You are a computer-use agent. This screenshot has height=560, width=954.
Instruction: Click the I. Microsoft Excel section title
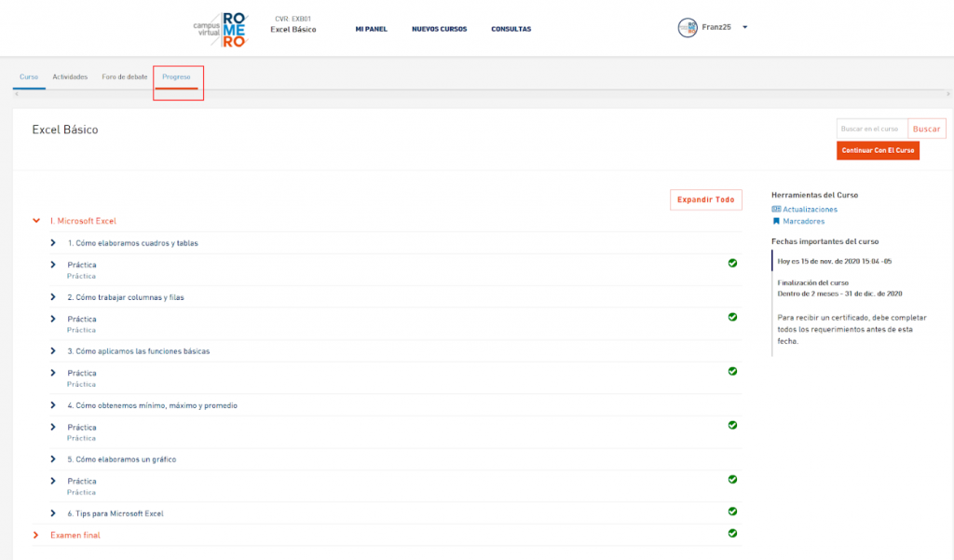[83, 221]
